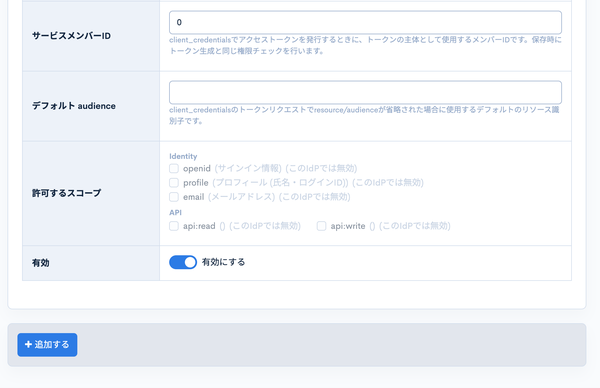This screenshot has width=600, height=388.
Task: Click the Identity scope group heading
Action: (x=183, y=156)
